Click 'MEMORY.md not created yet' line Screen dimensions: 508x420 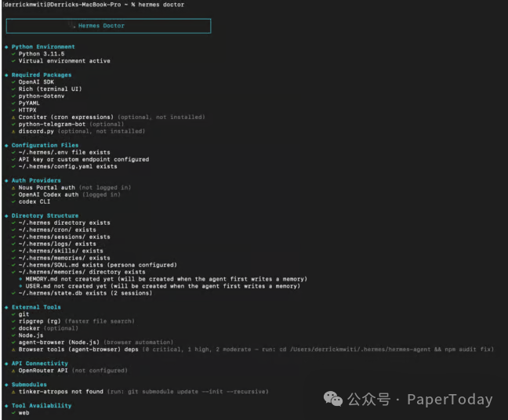[x=166, y=279]
